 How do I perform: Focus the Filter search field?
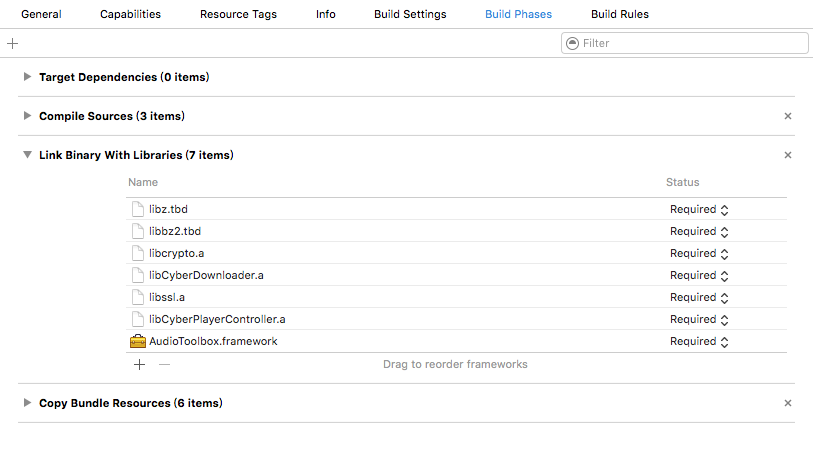[684, 43]
